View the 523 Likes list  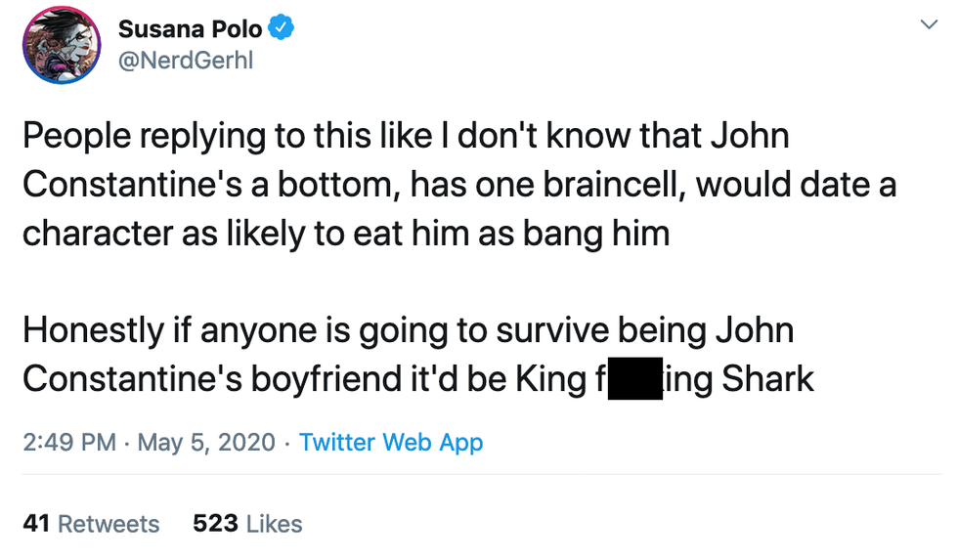[x=247, y=524]
